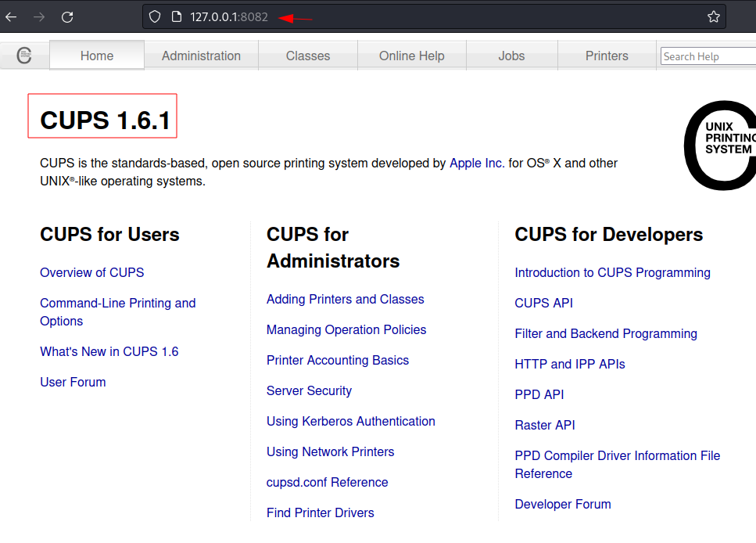The height and width of the screenshot is (543, 756).
Task: Open Overview of CUPS link
Action: click(x=92, y=273)
